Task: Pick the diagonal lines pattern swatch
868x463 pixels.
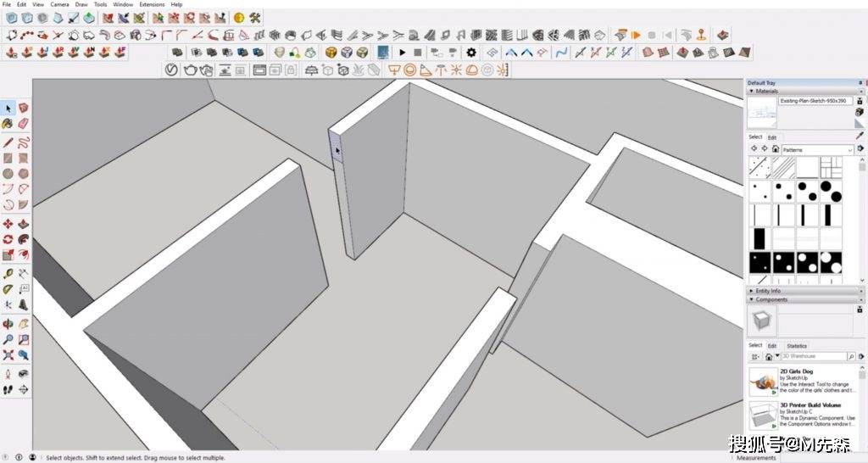Action: (x=783, y=167)
